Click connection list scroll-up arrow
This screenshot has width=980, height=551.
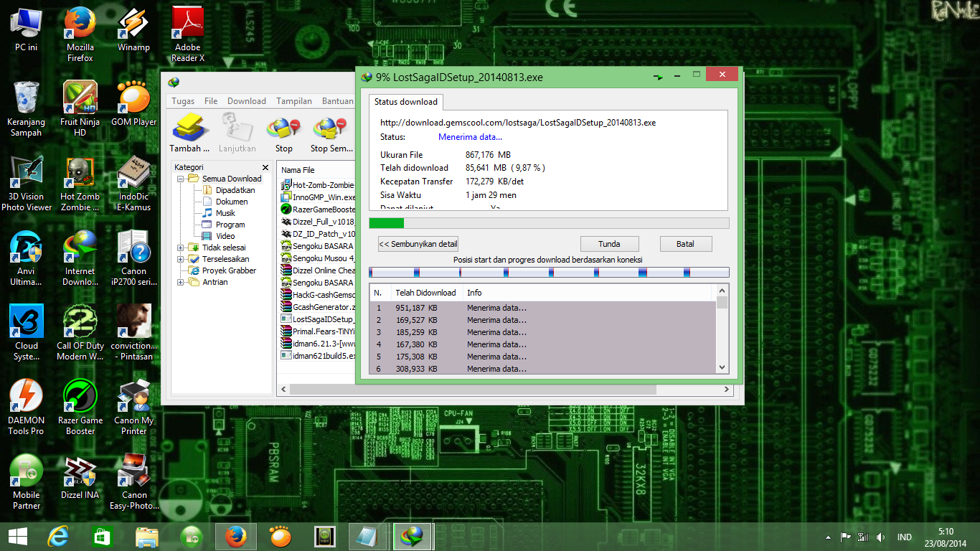[722, 291]
